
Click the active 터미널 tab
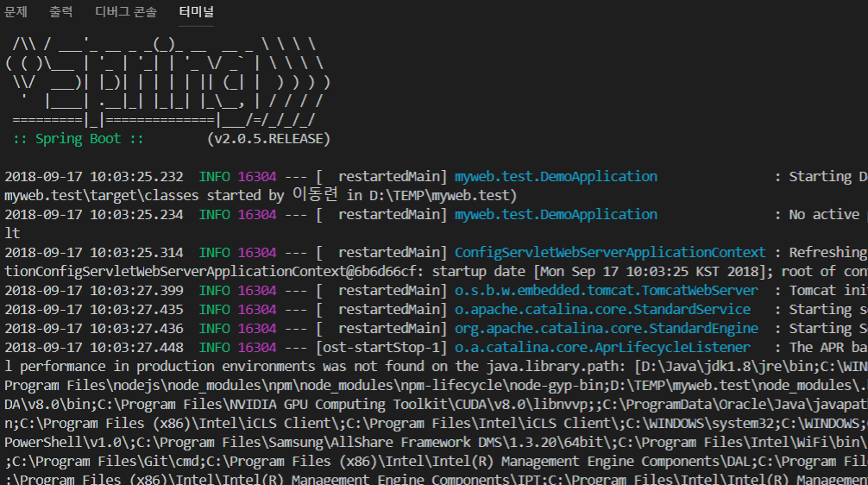point(197,12)
